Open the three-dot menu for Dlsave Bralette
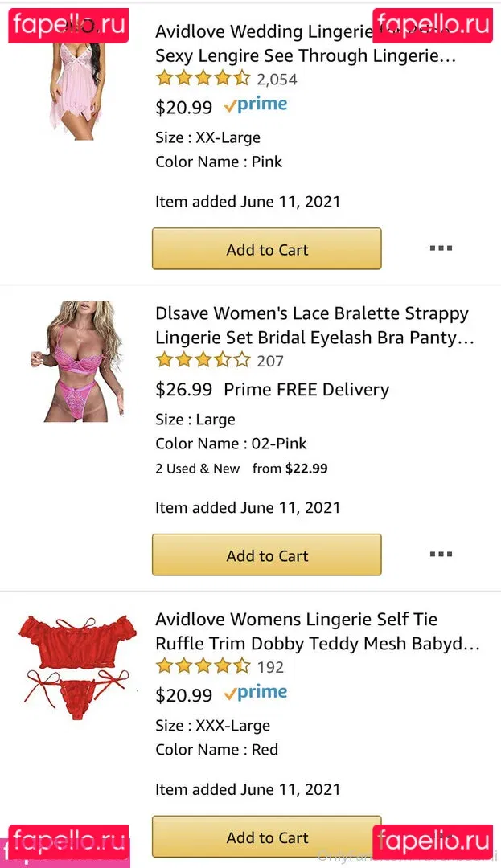The width and height of the screenshot is (501, 868). 441,555
